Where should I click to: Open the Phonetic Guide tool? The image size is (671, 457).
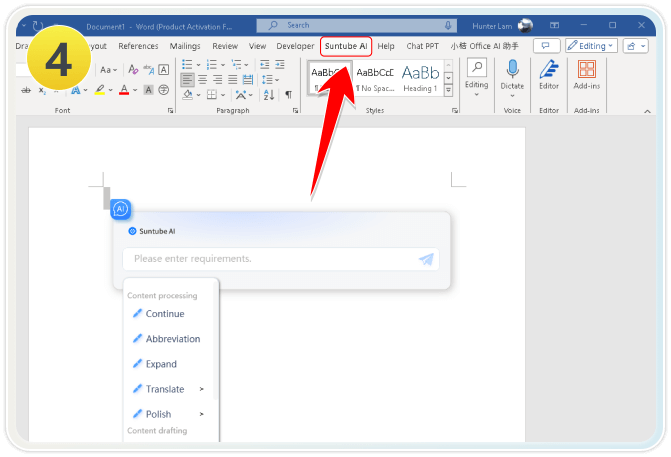point(148,69)
